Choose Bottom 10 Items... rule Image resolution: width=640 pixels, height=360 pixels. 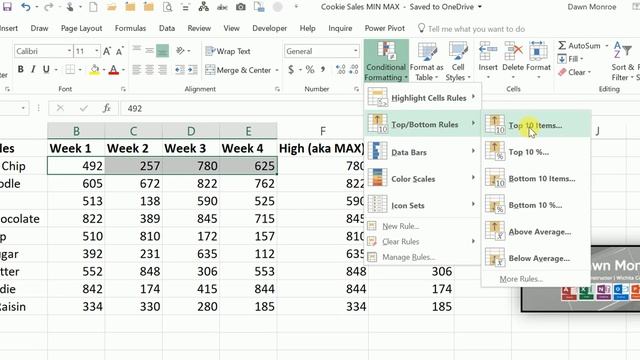click(536, 178)
